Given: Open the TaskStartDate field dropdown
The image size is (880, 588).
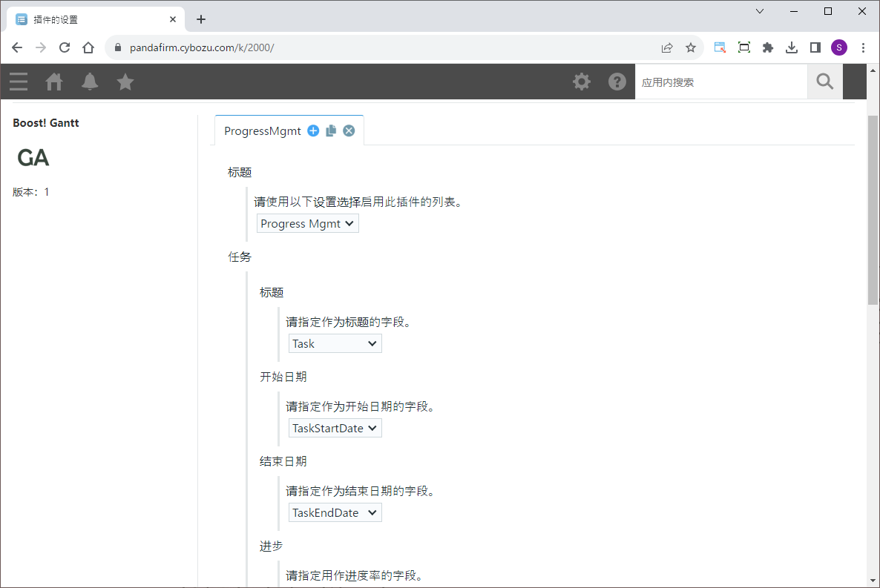Looking at the screenshot, I should point(335,428).
